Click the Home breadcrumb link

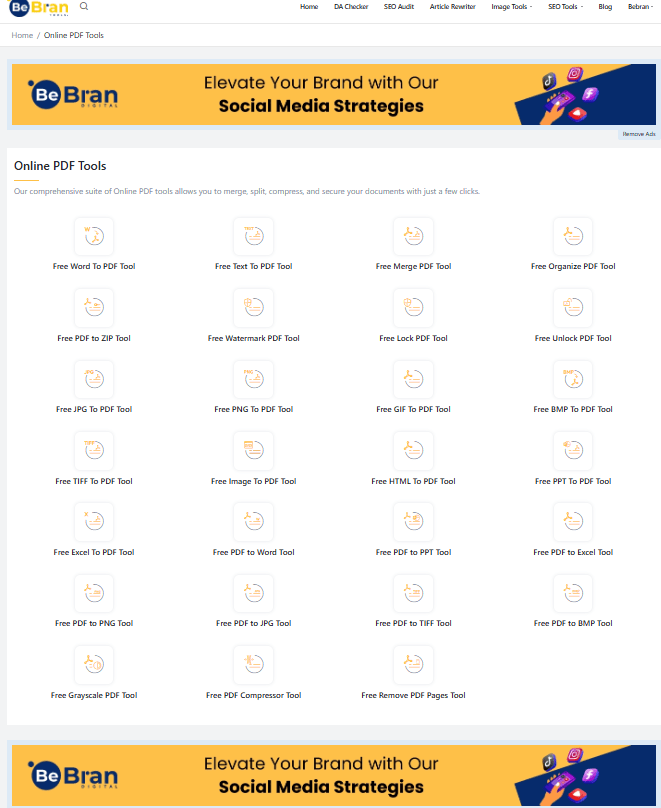click(x=22, y=35)
